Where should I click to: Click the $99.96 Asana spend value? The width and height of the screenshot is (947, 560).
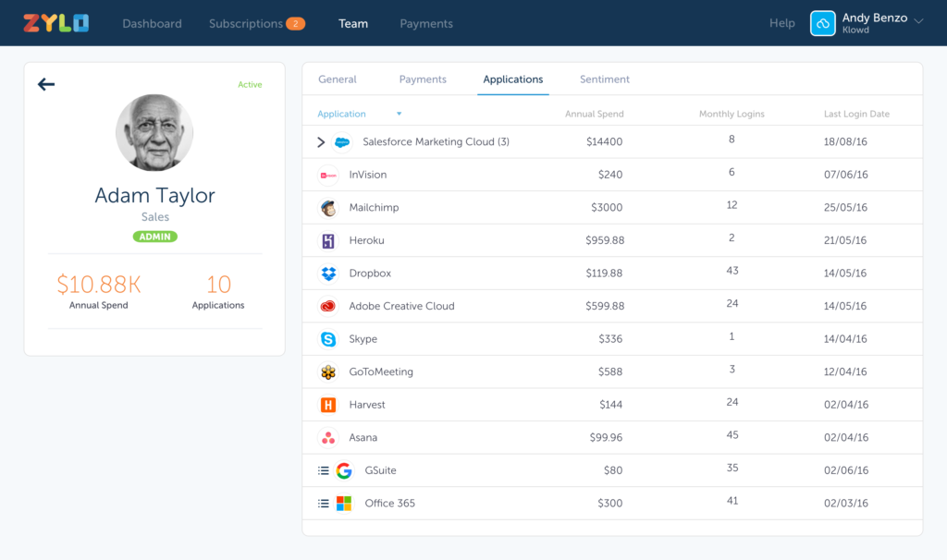point(606,437)
